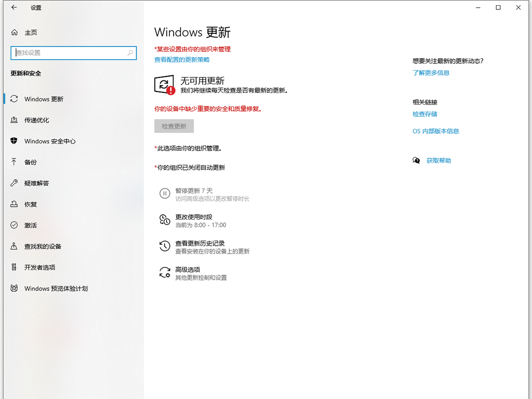Click the 疑难解答 wrench icon
This screenshot has width=532, height=399.
pyautogui.click(x=14, y=183)
